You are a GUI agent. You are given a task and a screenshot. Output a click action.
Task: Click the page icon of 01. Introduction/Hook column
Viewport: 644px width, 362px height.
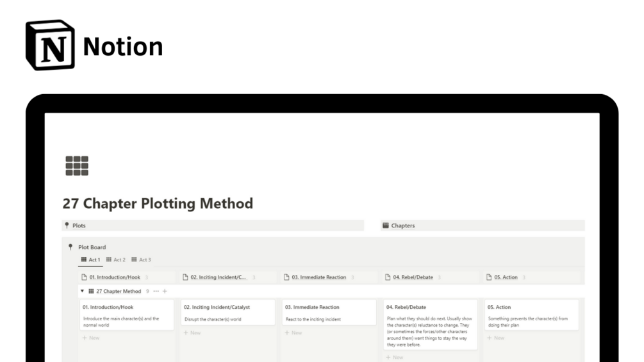(x=84, y=277)
